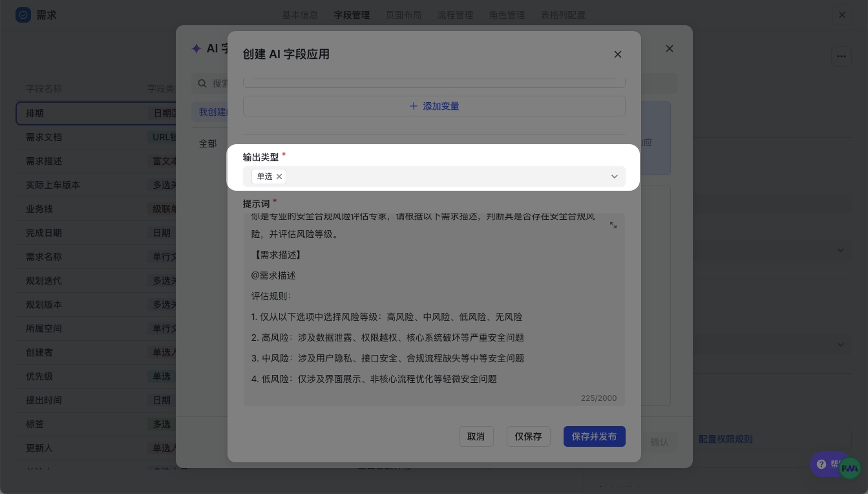Select the 所属空间 field row

coord(96,328)
